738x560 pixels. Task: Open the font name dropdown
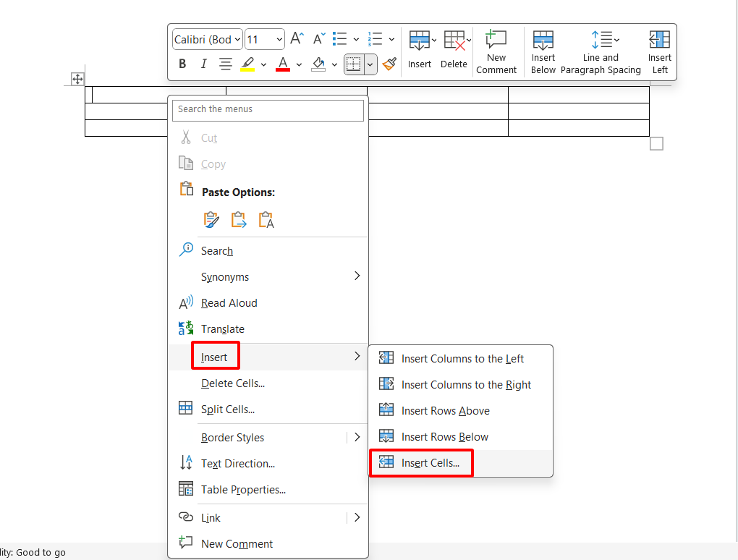[x=208, y=40]
